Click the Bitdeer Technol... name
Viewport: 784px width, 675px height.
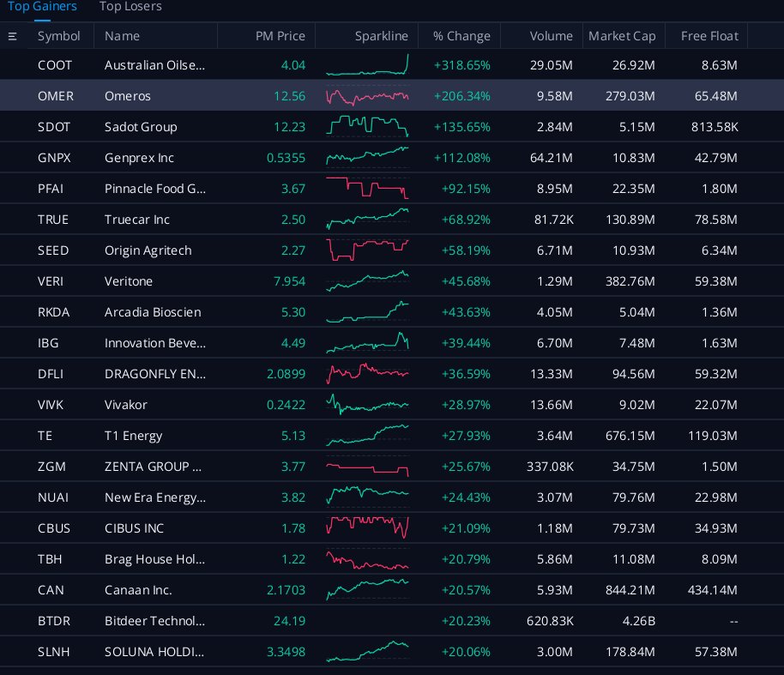pos(154,622)
